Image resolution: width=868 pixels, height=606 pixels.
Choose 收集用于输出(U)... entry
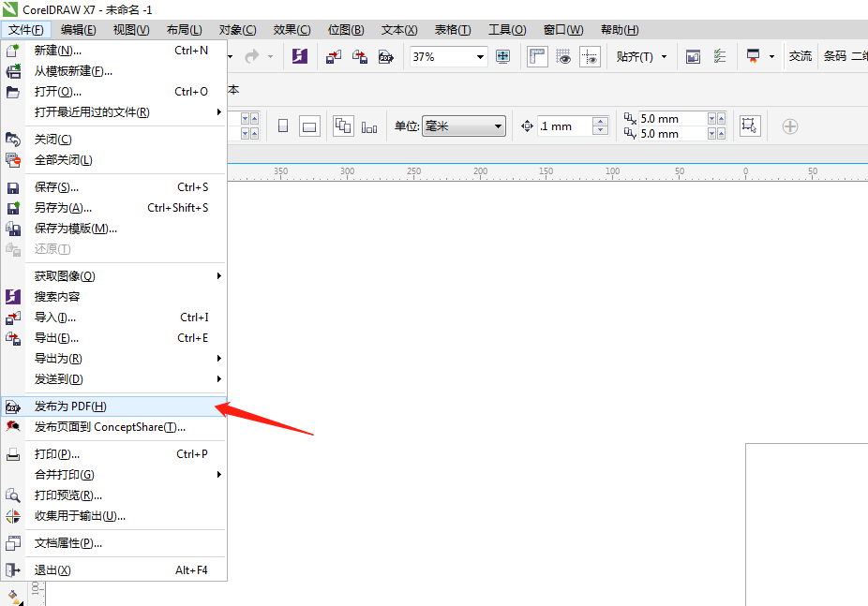pos(114,516)
